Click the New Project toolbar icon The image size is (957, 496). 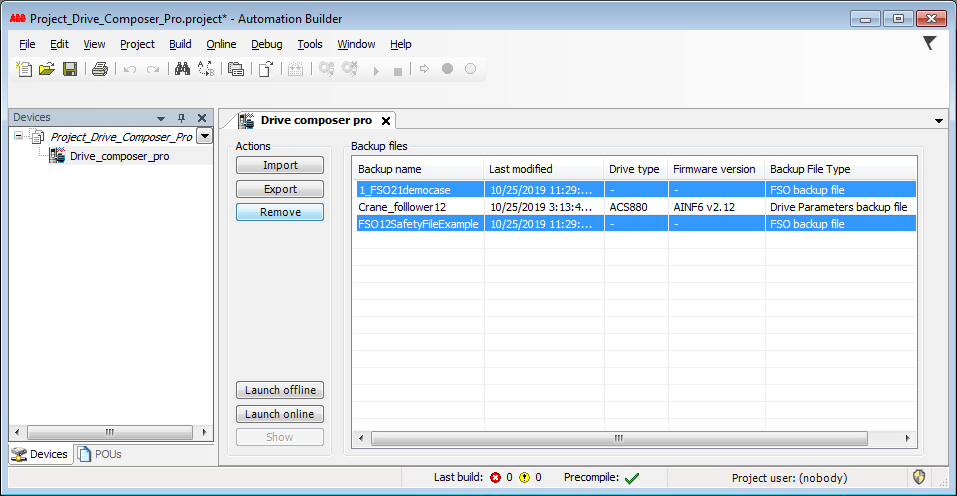24,69
